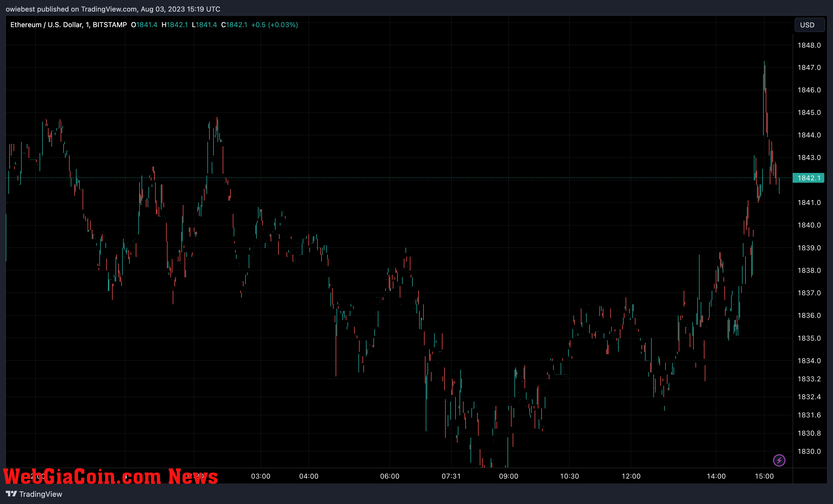Click the 1840.0 price axis label
The width and height of the screenshot is (833, 504).
coord(809,225)
